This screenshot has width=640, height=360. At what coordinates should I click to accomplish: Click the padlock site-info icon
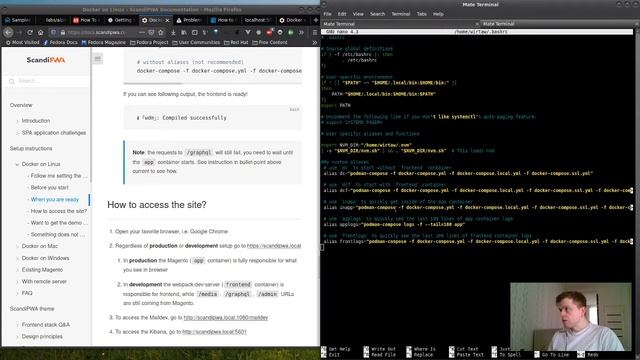62,32
